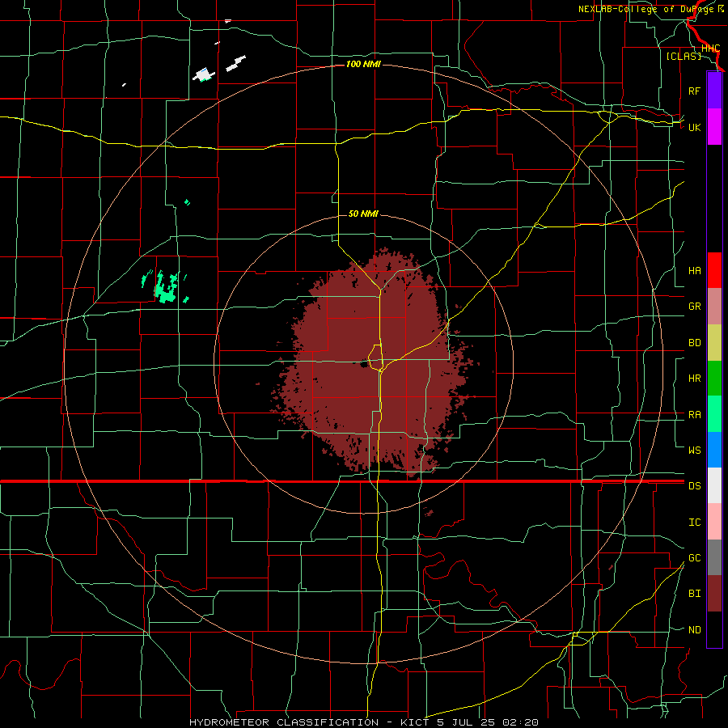Click the [CLAS] label
Screen dimensions: 728x728
click(x=684, y=56)
